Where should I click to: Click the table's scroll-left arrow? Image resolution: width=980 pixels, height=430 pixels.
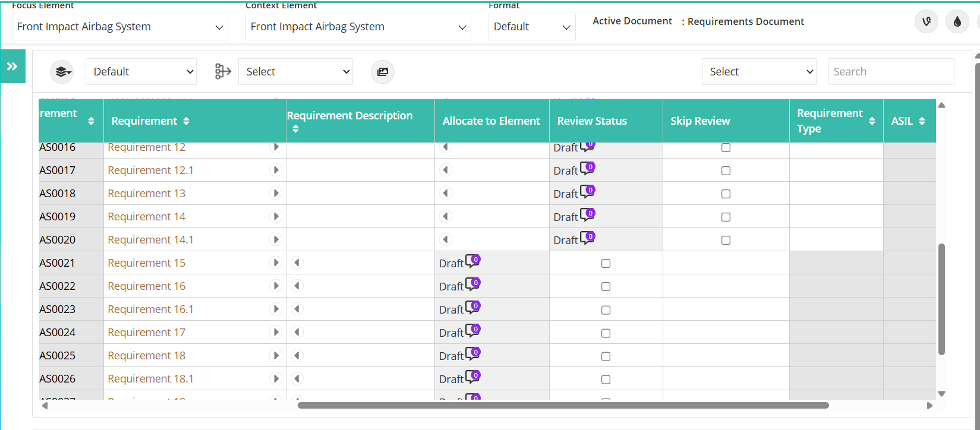[x=45, y=406]
